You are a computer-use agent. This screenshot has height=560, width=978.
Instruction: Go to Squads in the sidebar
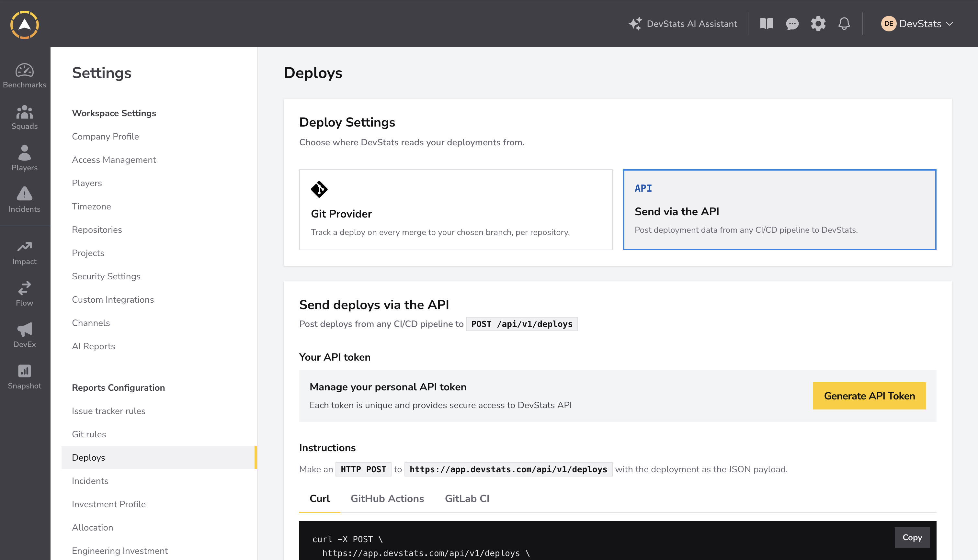(x=25, y=118)
